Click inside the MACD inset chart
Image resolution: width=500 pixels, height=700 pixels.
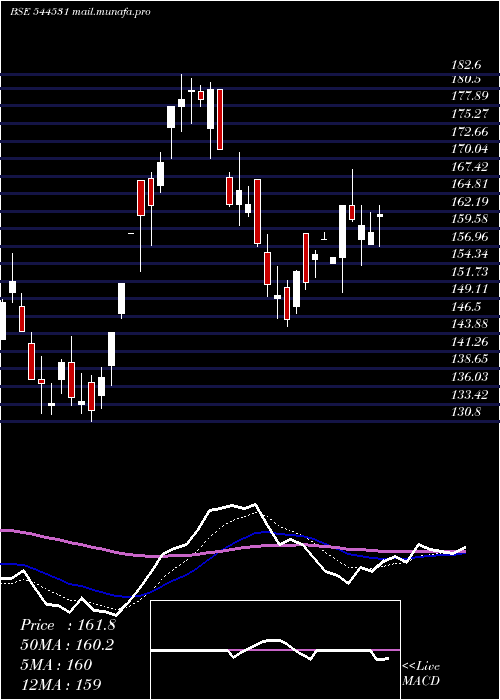pyautogui.click(x=275, y=650)
